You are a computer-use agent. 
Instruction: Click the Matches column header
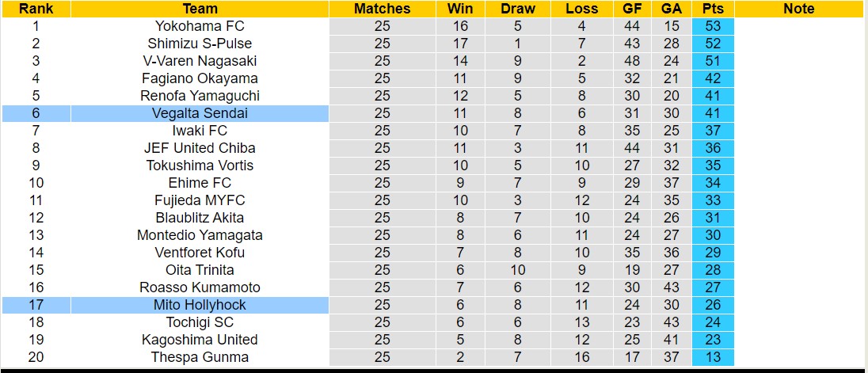(x=382, y=9)
